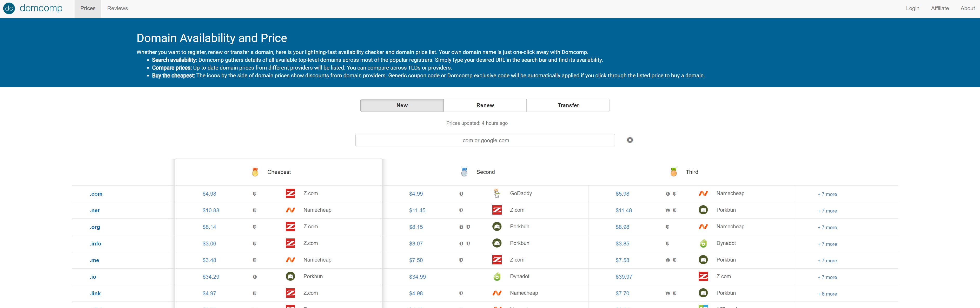Click the $4.98 Z.com price for .com
This screenshot has width=980, height=308.
209,194
